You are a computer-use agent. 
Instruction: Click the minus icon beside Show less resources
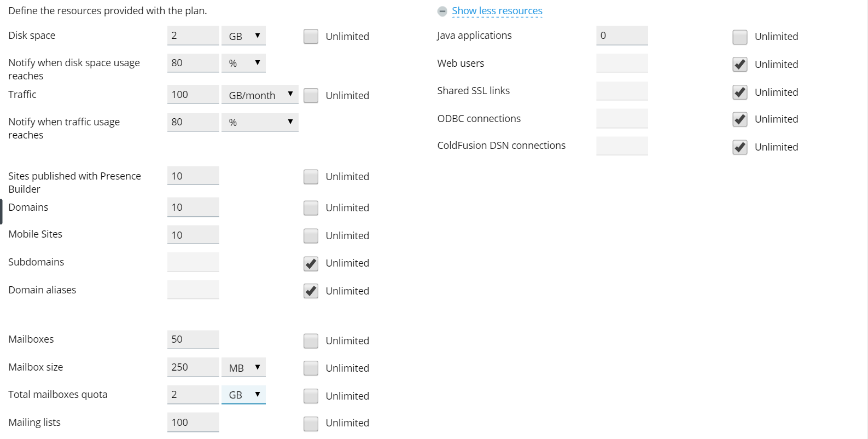[x=442, y=11]
